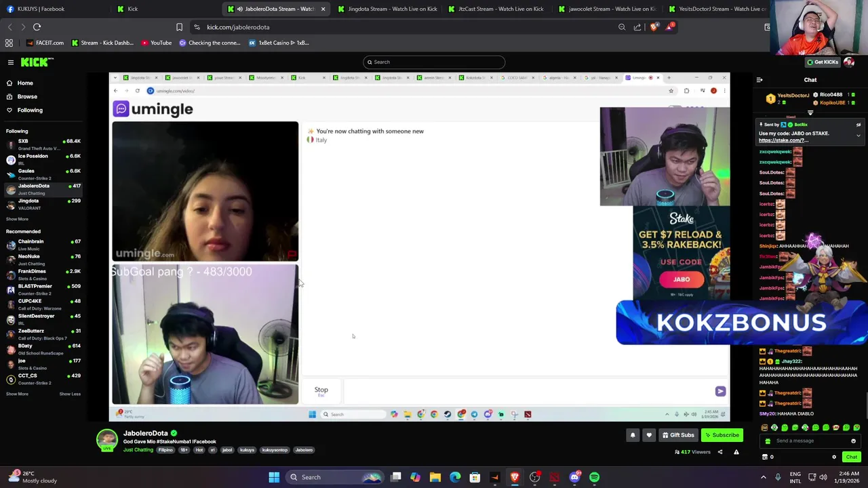868x488 pixels.
Task: Collapse Recommended with Show Less
Action: [70, 394]
